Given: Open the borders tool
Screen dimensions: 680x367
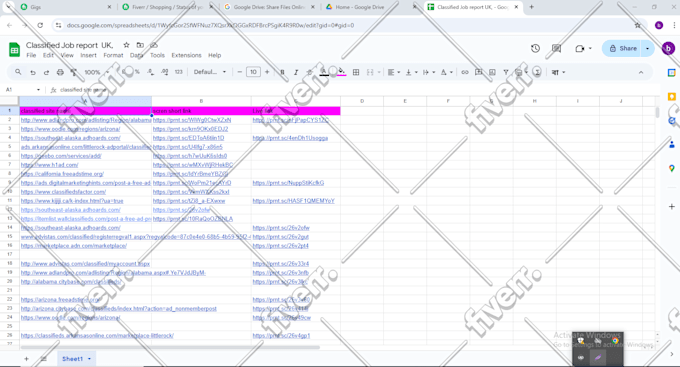Looking at the screenshot, I should [x=356, y=72].
